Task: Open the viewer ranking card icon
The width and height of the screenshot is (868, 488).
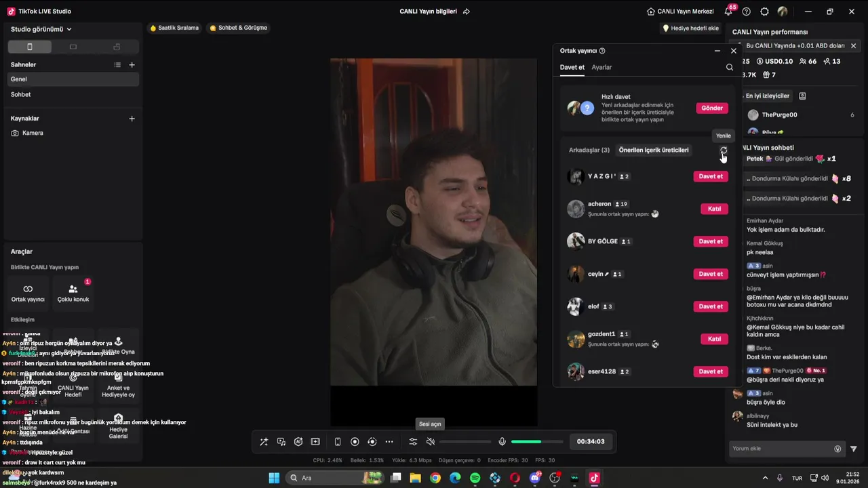Action: tap(802, 96)
